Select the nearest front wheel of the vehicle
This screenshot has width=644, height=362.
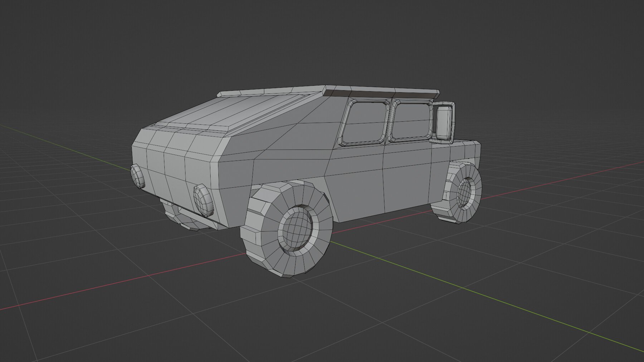[x=287, y=229]
